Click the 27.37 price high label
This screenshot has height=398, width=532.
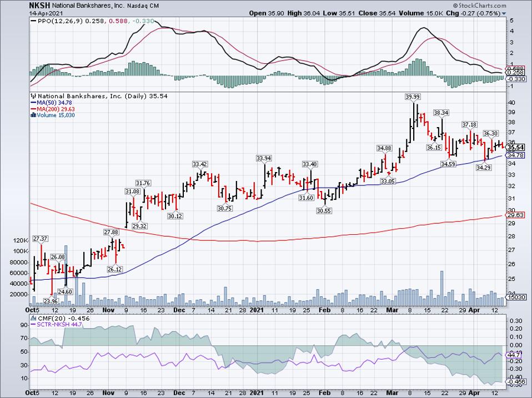tap(40, 239)
